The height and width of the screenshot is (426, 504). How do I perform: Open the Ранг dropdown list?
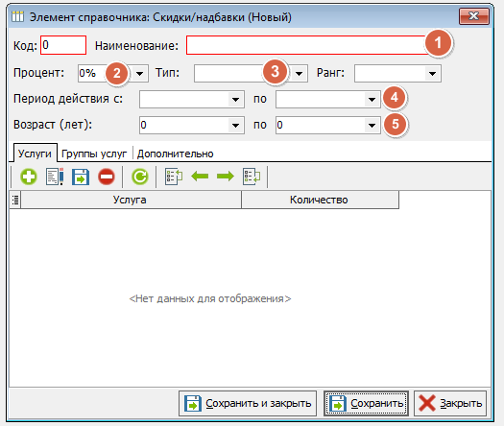pyautogui.click(x=432, y=74)
